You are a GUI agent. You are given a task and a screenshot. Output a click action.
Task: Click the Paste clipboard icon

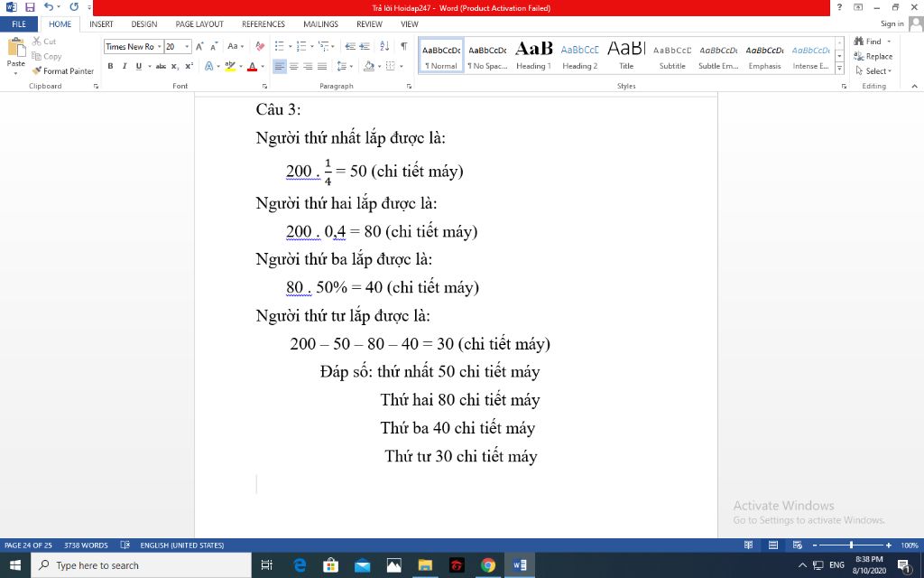(x=16, y=47)
